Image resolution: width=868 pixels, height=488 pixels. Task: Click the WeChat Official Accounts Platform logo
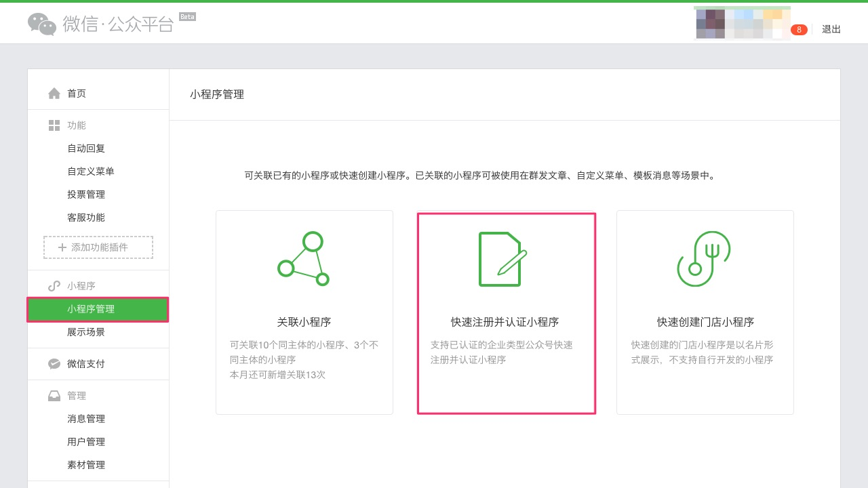point(102,22)
